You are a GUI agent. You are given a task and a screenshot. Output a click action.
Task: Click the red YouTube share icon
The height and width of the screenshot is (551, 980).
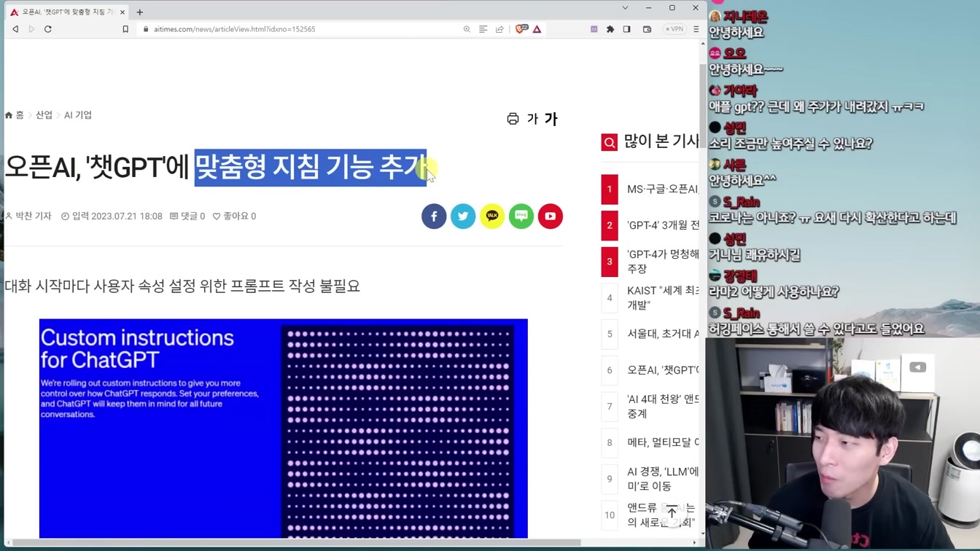coord(551,216)
